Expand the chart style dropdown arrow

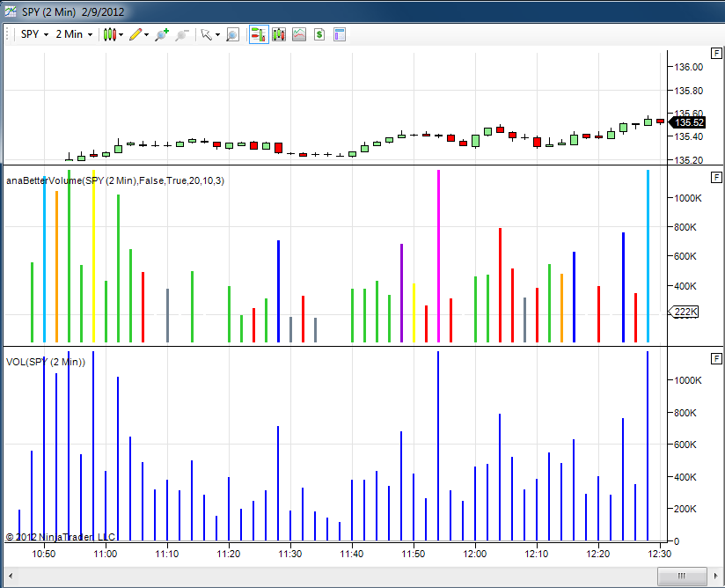121,34
